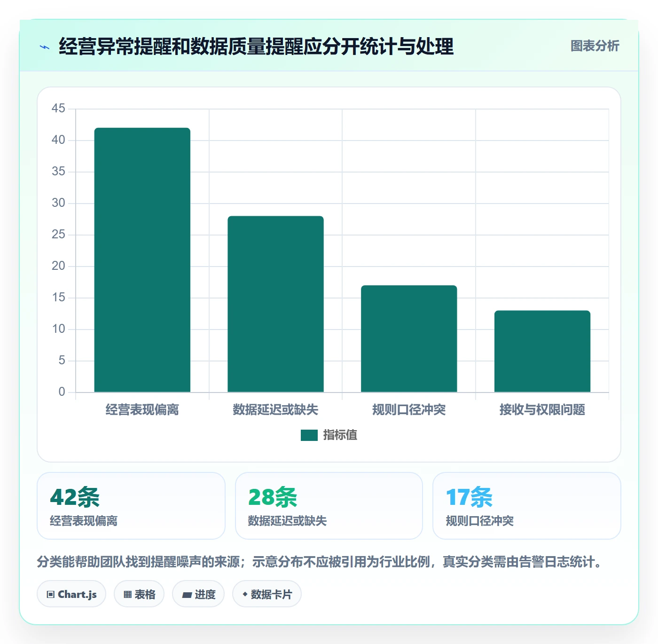The image size is (658, 644).
Task: Select the 规则口径冲突 bar in the chart
Action: click(x=409, y=338)
